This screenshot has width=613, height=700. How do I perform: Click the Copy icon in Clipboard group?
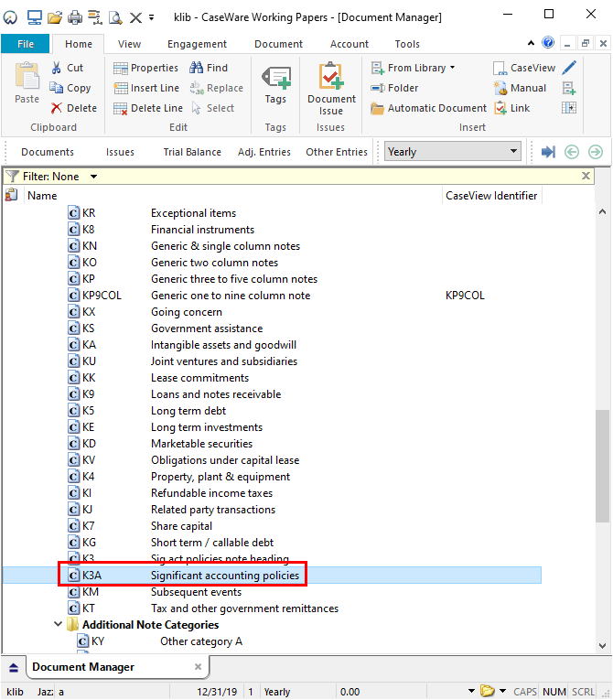56,88
